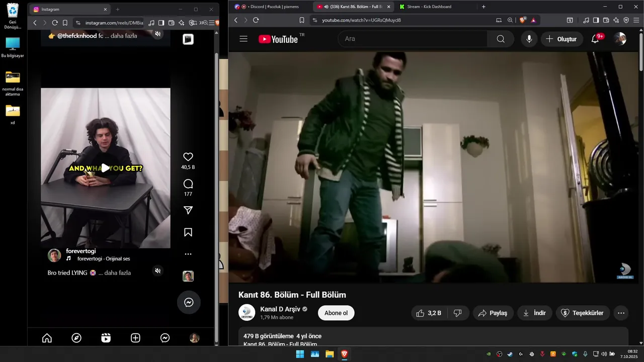
Task: Open Windows Start button
Action: point(300,354)
